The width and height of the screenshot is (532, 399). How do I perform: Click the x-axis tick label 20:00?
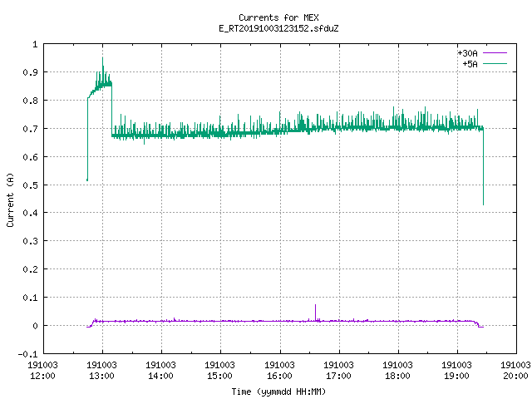pyautogui.click(x=515, y=376)
